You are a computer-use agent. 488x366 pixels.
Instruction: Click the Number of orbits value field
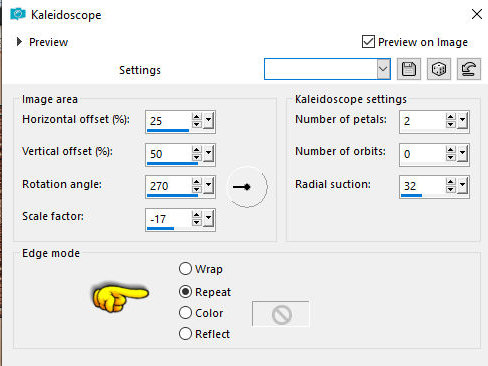(423, 153)
